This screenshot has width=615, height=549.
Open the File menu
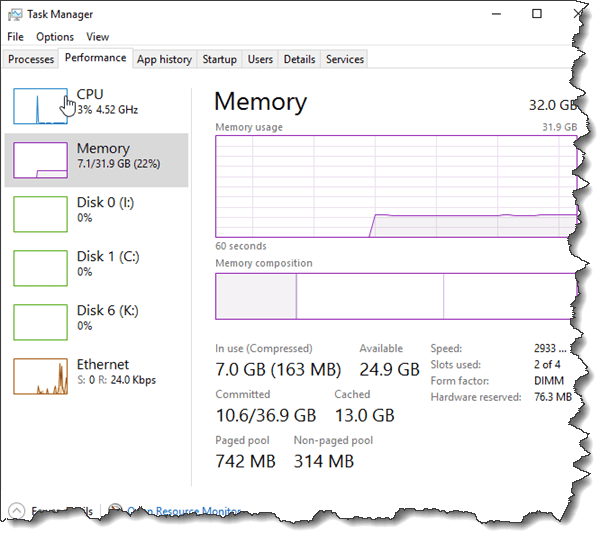click(15, 37)
